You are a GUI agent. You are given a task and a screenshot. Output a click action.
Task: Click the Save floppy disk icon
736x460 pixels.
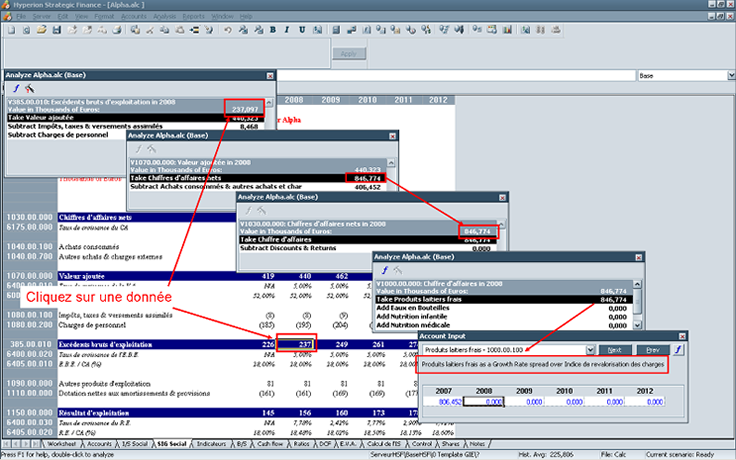coord(57,30)
